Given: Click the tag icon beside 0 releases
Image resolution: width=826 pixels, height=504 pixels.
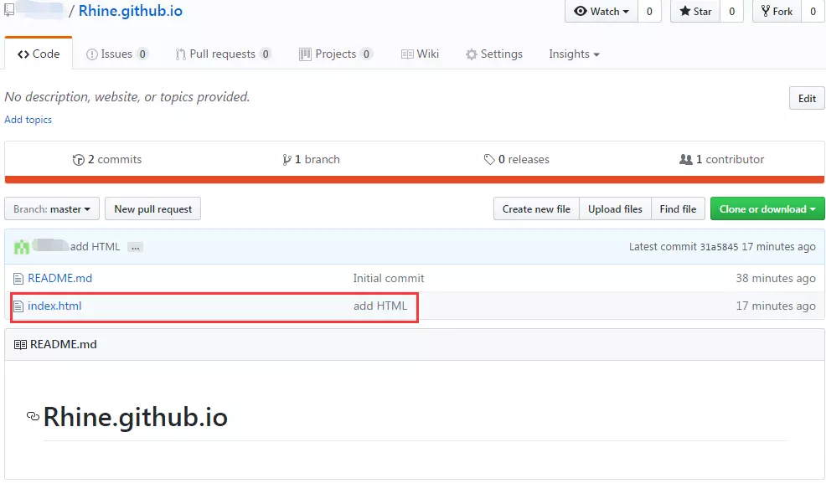Looking at the screenshot, I should tap(489, 160).
